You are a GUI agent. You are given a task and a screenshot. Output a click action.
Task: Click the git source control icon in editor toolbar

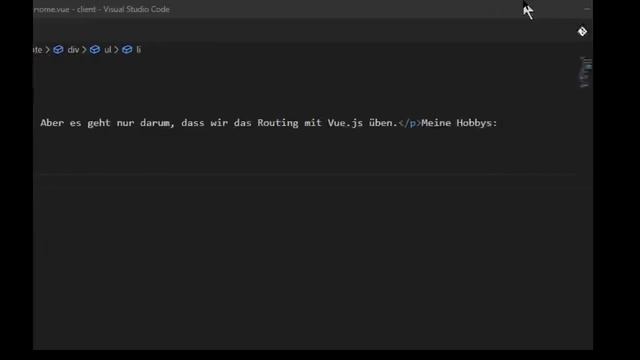[582, 31]
